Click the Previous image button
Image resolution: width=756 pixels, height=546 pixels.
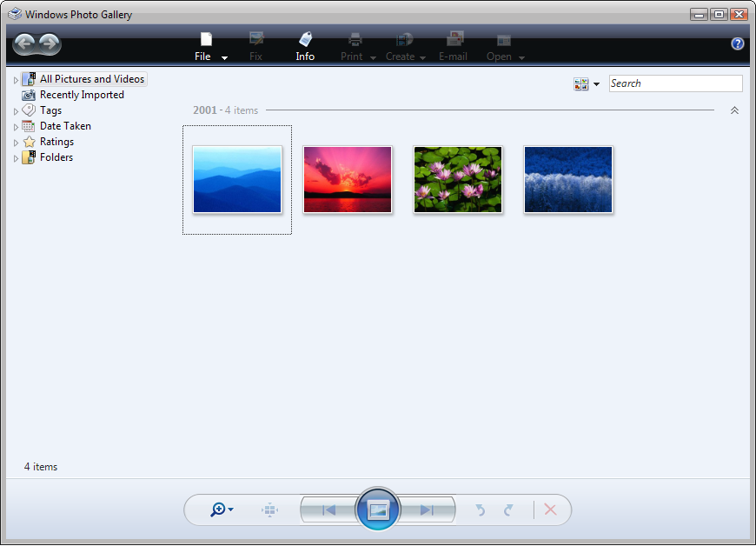(328, 509)
